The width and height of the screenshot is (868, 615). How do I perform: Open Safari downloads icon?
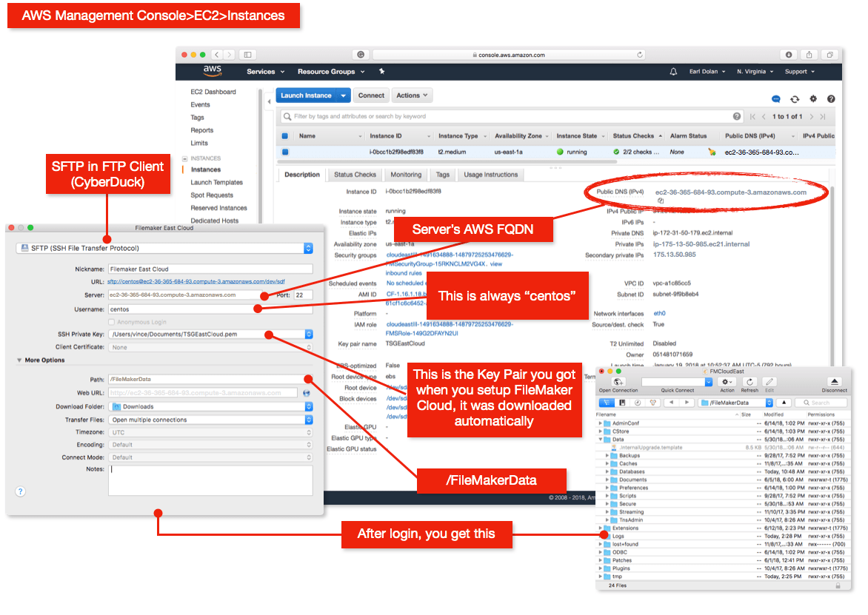point(788,55)
